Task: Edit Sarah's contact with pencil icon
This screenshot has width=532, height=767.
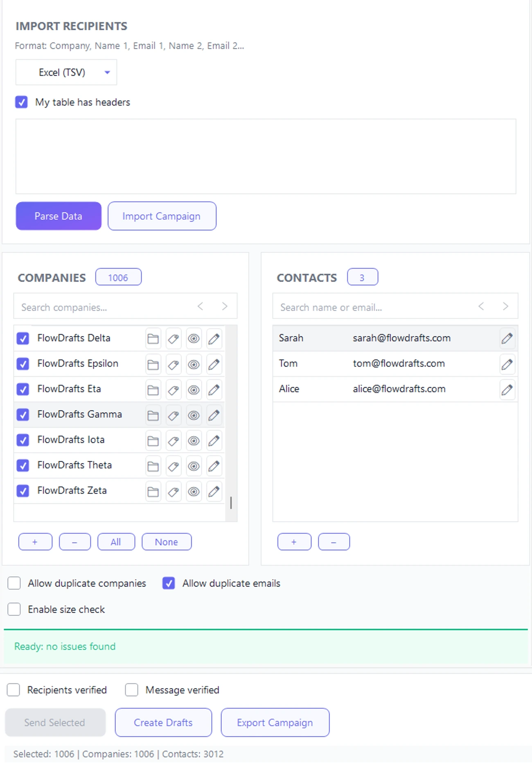Action: (x=507, y=338)
